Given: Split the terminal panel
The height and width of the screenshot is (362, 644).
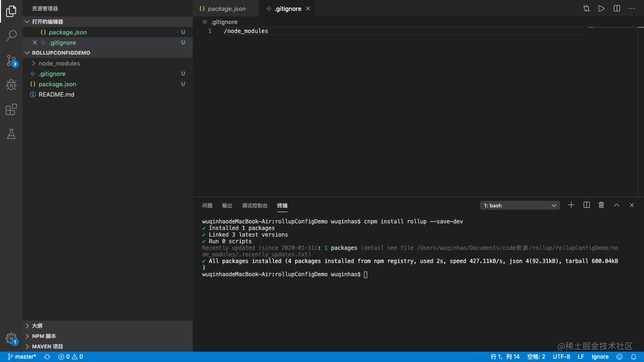Looking at the screenshot, I should 586,205.
